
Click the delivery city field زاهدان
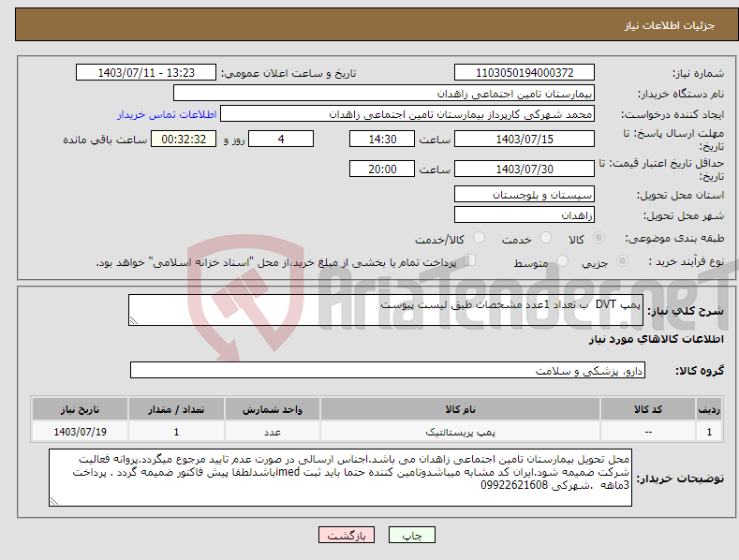tap(525, 215)
